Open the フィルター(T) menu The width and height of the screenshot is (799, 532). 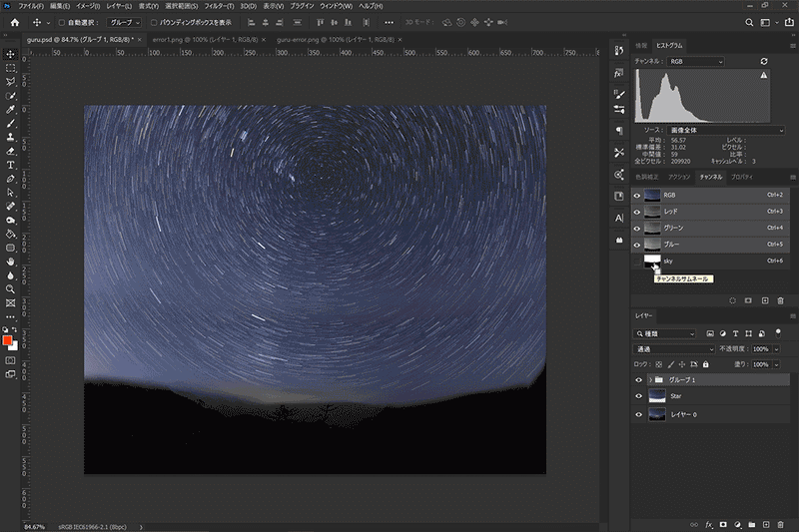[220, 6]
